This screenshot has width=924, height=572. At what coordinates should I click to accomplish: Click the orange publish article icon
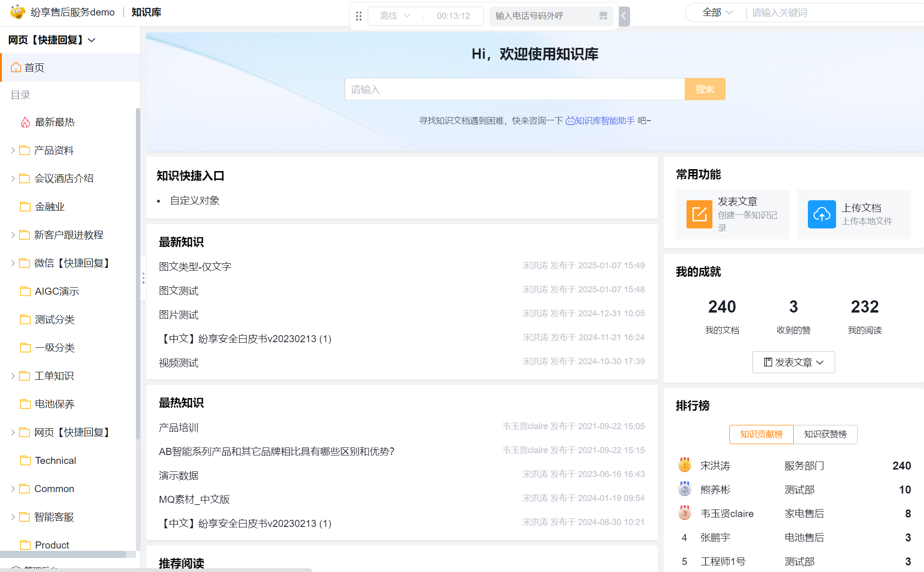pyautogui.click(x=699, y=214)
